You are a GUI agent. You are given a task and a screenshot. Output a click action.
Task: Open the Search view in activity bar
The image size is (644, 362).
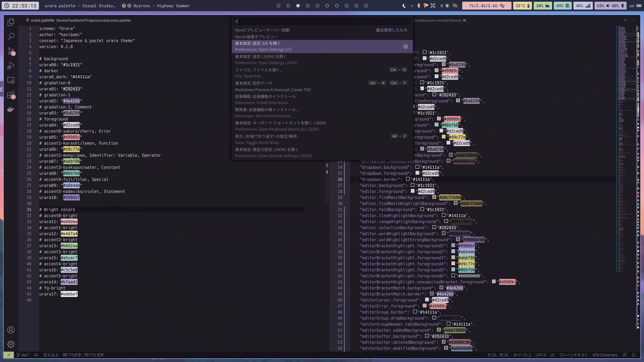(11, 37)
